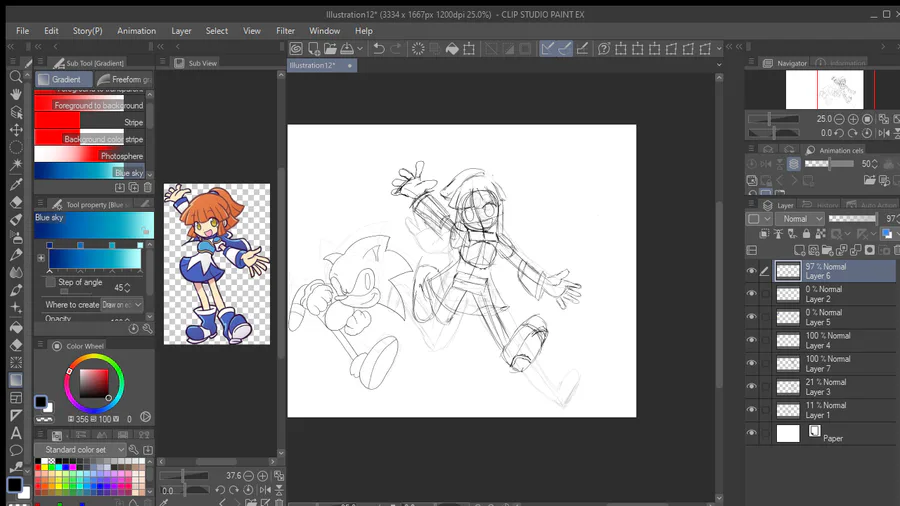Open Clip Studio launcher icon
This screenshot has width=900, height=506.
(296, 49)
